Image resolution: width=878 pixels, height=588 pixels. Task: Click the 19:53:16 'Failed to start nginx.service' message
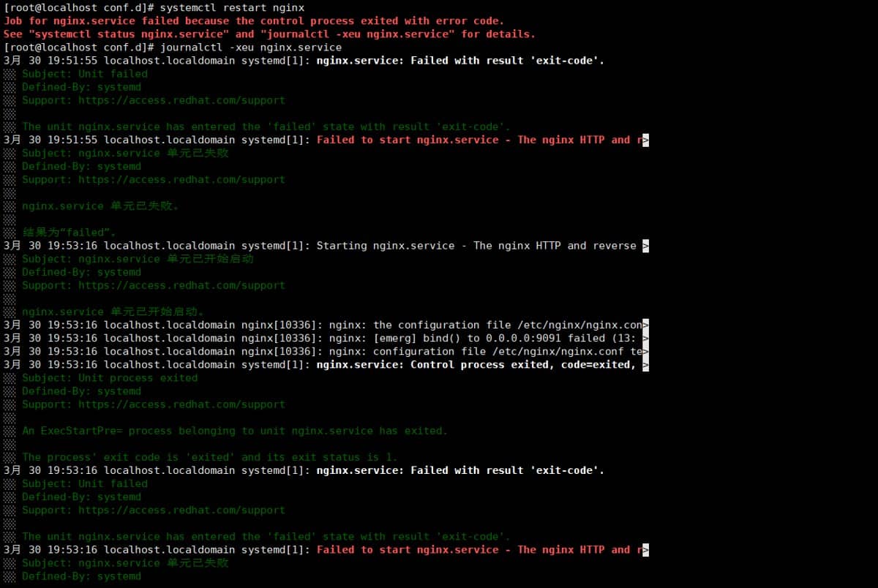[479, 549]
